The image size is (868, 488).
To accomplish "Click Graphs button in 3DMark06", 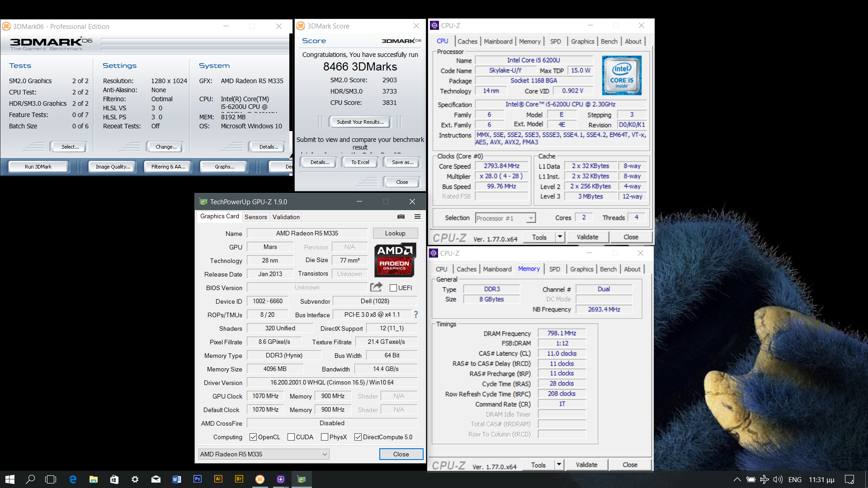I will (x=224, y=167).
